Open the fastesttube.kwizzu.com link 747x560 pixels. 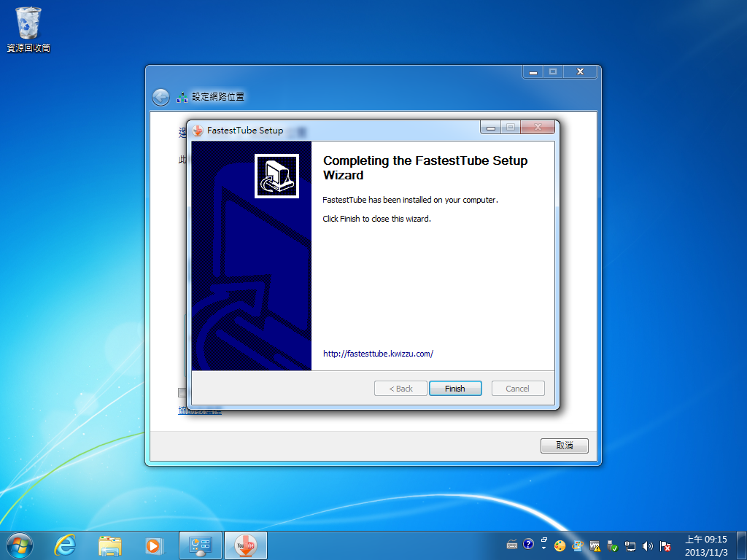[378, 354]
